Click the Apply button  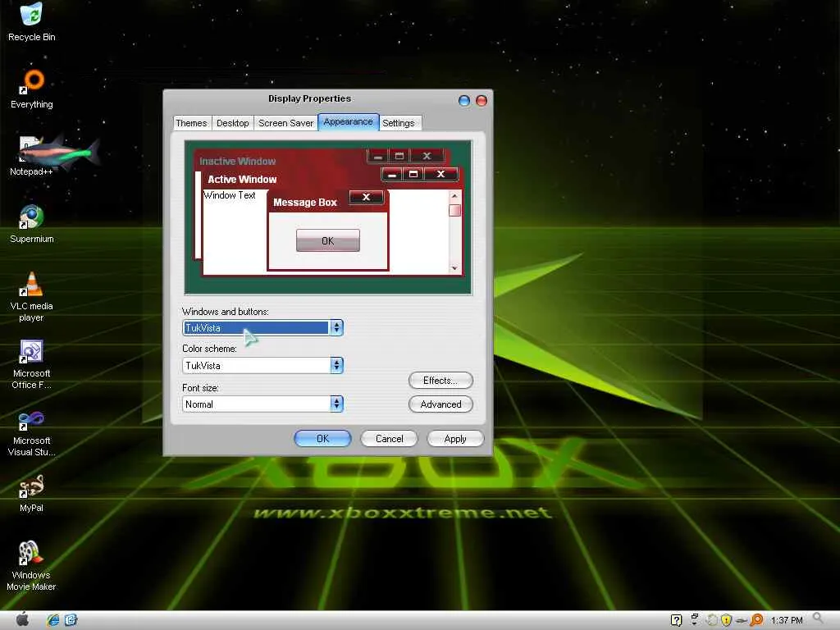tap(455, 439)
